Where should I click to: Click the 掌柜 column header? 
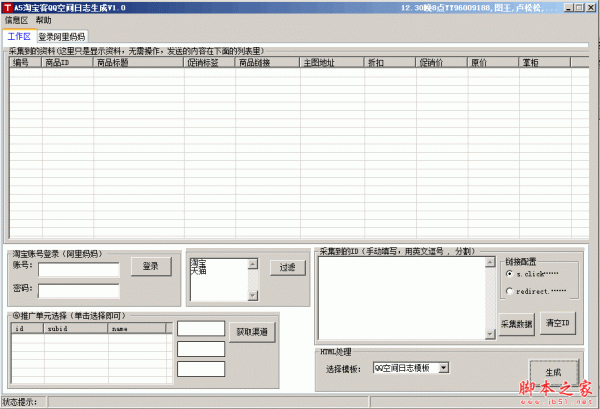pyautogui.click(x=545, y=62)
